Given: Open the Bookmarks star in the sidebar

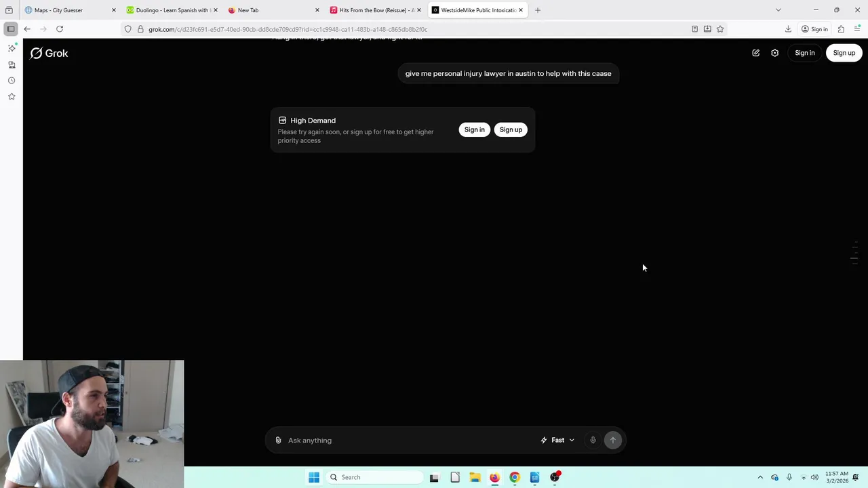Looking at the screenshot, I should (12, 97).
